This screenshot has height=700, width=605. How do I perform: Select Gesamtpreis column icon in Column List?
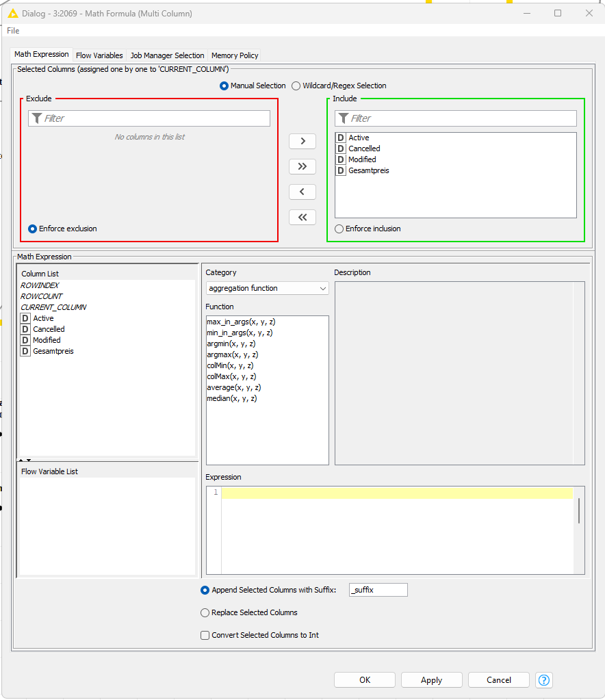click(x=25, y=351)
